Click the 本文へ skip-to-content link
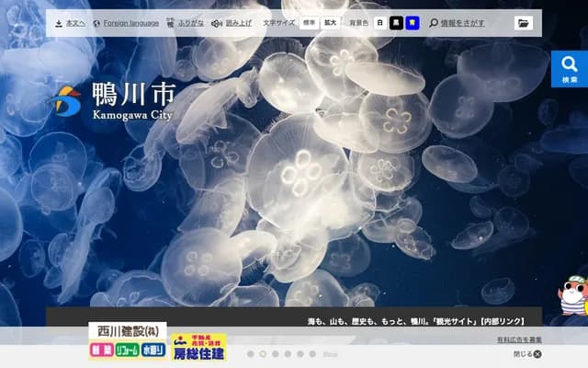Viewport: 588px width, 368px height. (75, 23)
